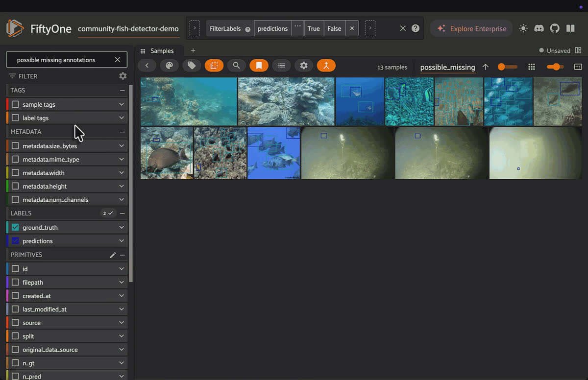Check the sample tags checkbox

(16, 104)
